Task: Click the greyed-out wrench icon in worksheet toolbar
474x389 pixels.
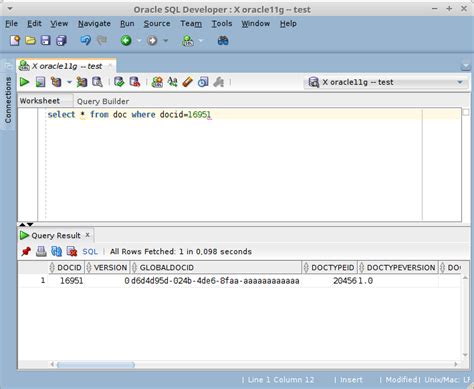Action: 219,82
